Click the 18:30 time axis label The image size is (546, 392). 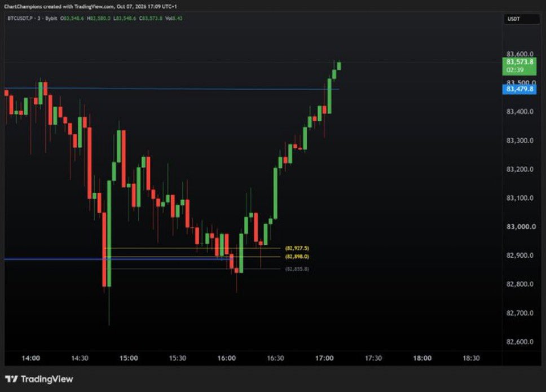coord(471,358)
